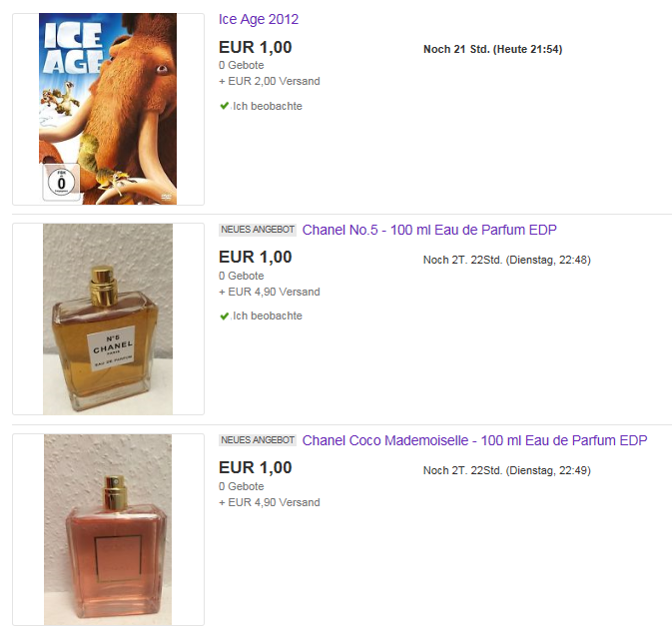Click remaining time 'Heute 21:54' for Ice Age
Screen dimensions: 672x632
(528, 49)
